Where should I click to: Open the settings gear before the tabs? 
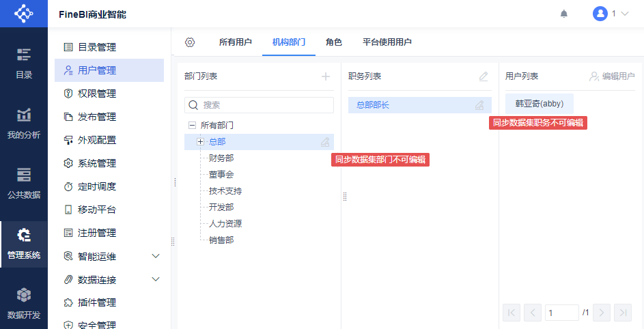tap(190, 42)
